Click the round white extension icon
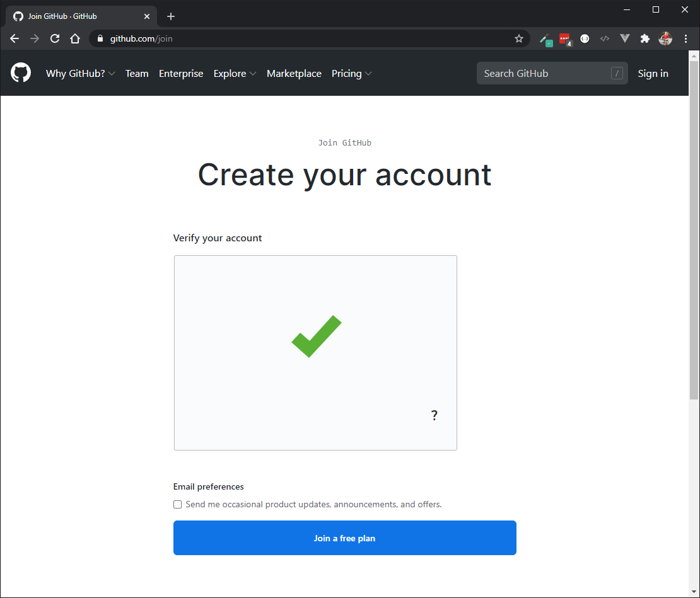The image size is (700, 598). point(585,39)
